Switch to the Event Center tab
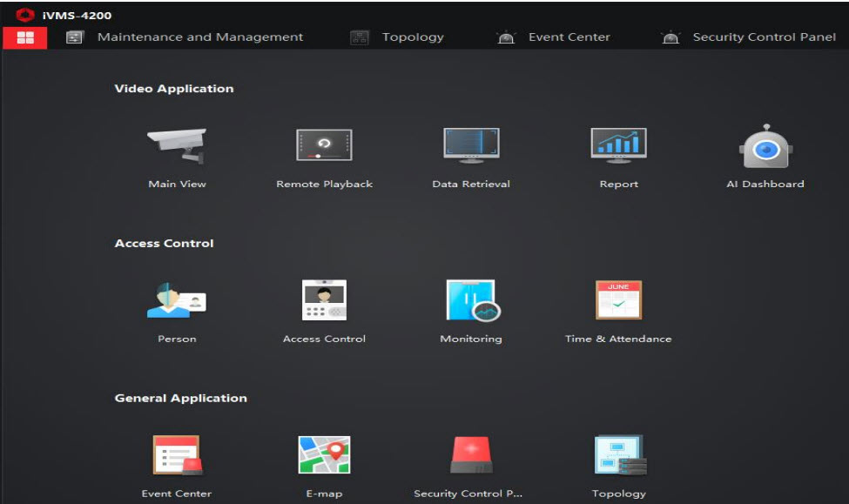This screenshot has height=504, width=849. pyautogui.click(x=568, y=37)
